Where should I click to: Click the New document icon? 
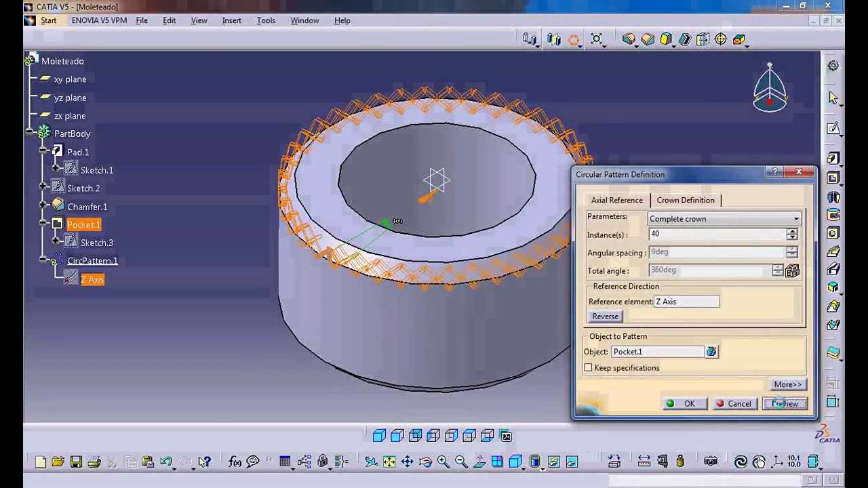click(x=40, y=462)
